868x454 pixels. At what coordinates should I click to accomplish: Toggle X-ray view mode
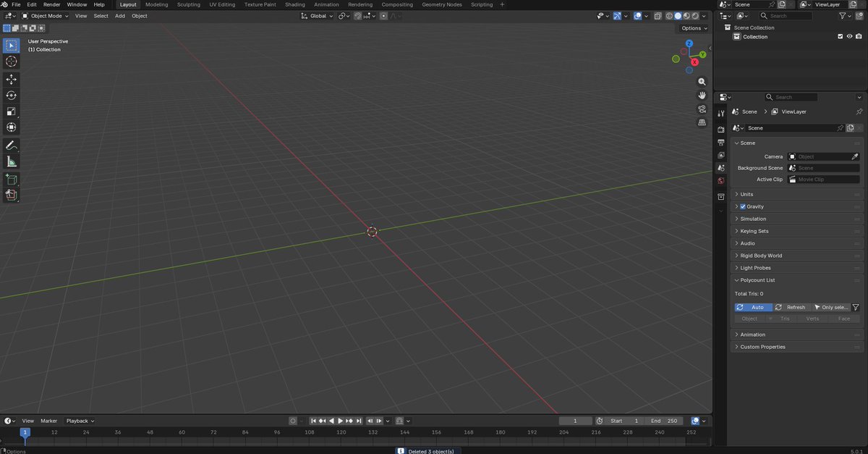pyautogui.click(x=658, y=16)
